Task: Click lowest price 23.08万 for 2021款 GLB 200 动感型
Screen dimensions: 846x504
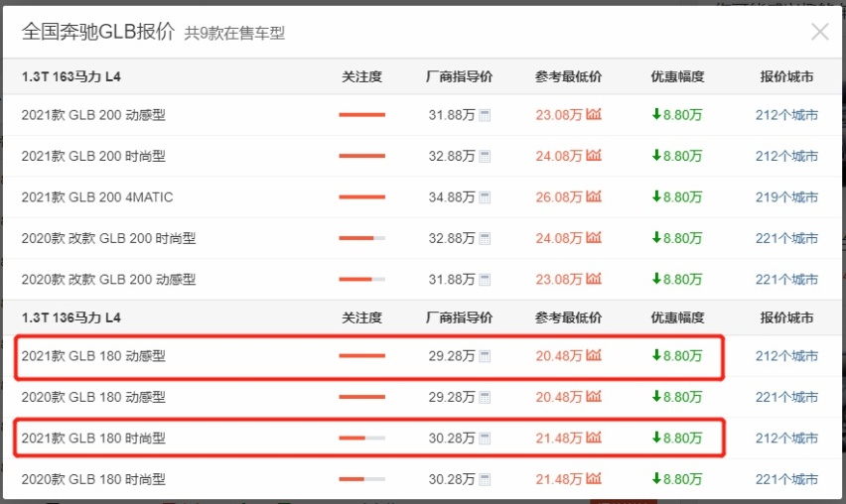Action: pos(559,115)
